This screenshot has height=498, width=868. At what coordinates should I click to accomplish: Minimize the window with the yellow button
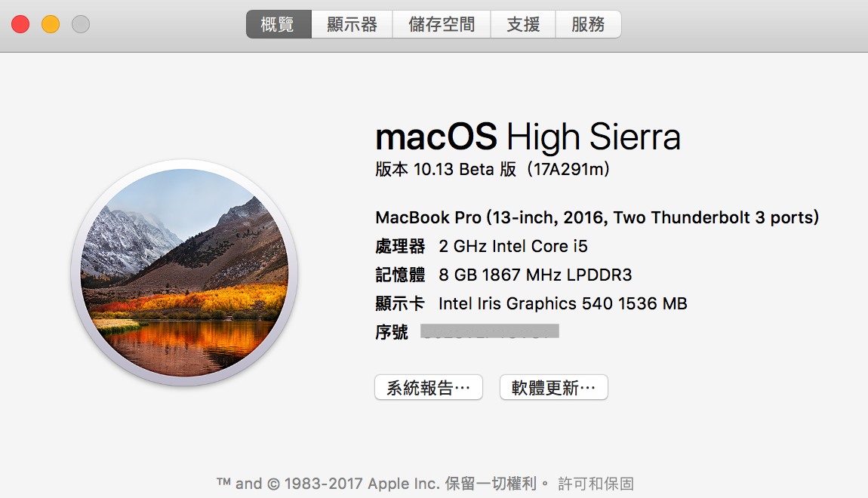point(51,24)
